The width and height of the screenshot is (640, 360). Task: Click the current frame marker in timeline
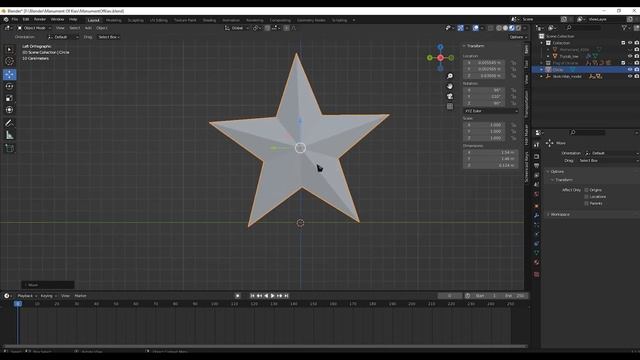coord(18,304)
